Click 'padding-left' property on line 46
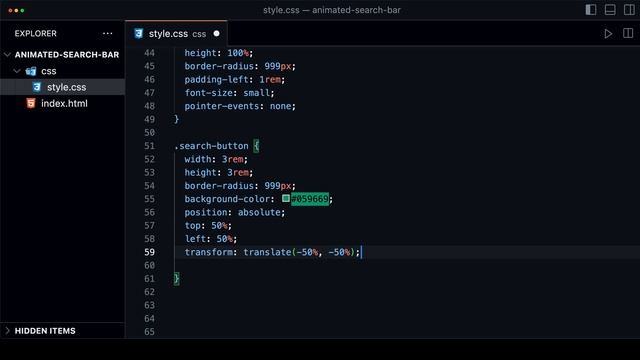 pos(216,80)
